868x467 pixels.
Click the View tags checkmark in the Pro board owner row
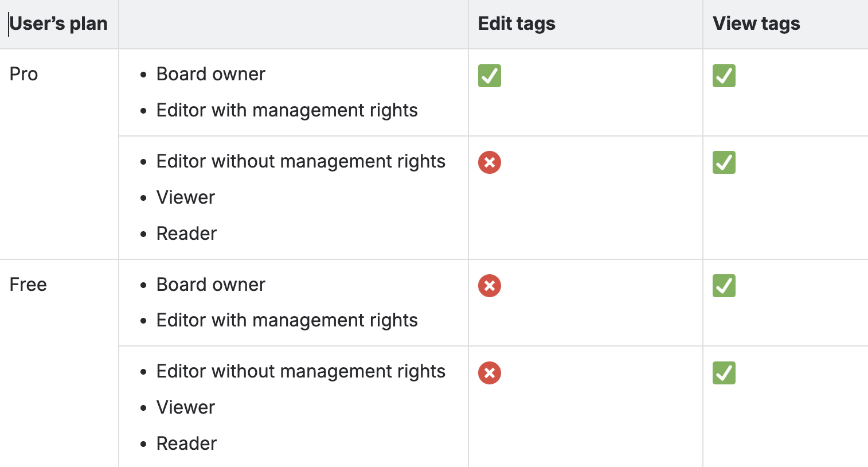[x=724, y=76]
